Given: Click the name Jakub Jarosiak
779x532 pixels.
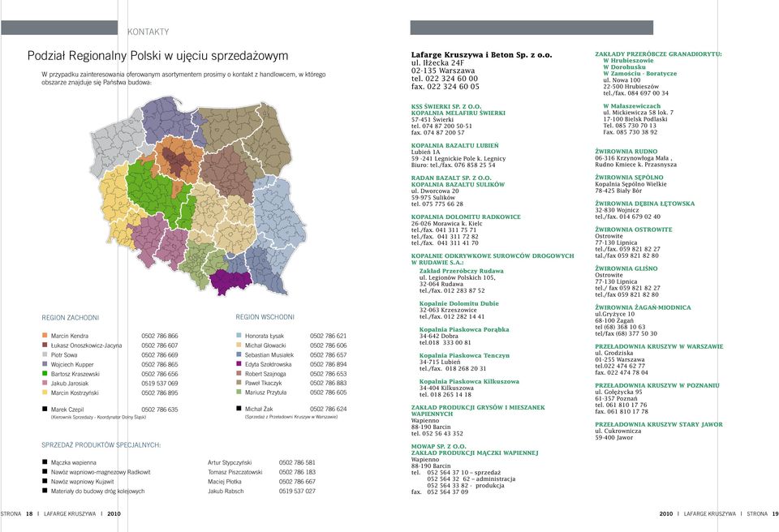Looking at the screenshot, I should point(70,383).
